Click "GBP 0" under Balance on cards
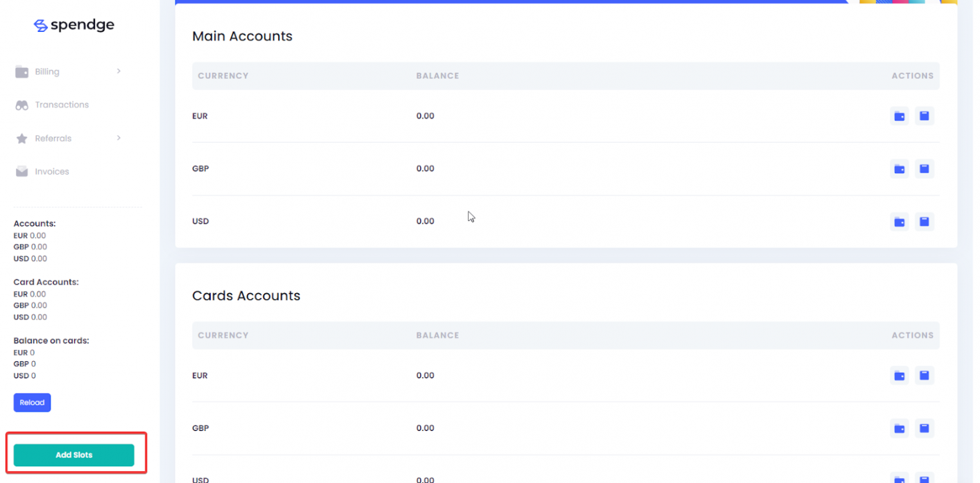The height and width of the screenshot is (483, 980). coord(25,364)
